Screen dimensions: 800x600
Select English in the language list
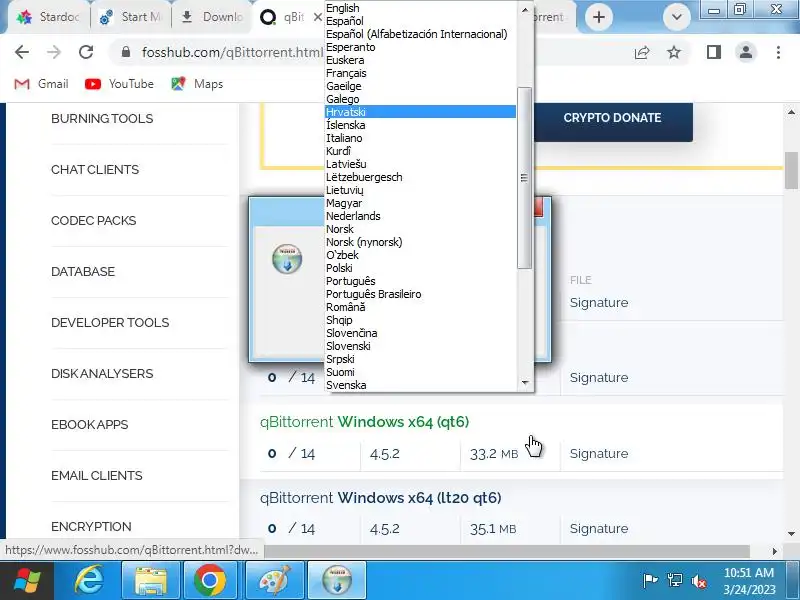click(x=420, y=8)
